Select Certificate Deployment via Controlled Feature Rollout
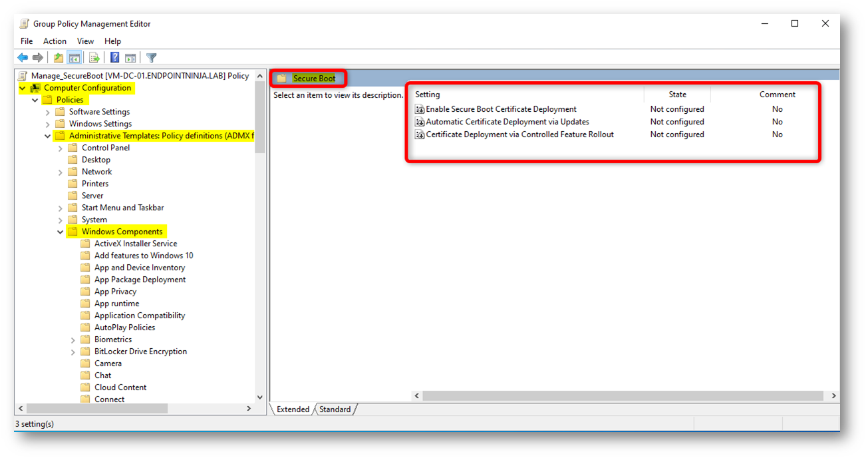The width and height of the screenshot is (868, 460). tap(519, 134)
